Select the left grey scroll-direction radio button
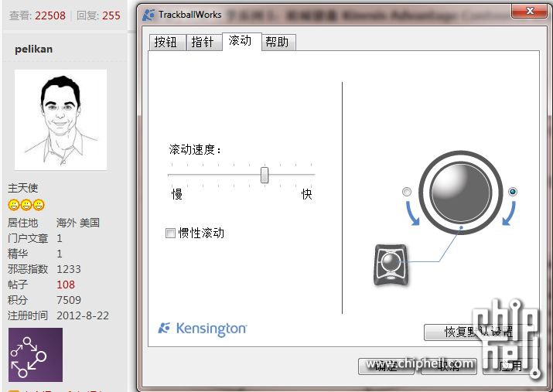The width and height of the screenshot is (553, 392). point(407,192)
